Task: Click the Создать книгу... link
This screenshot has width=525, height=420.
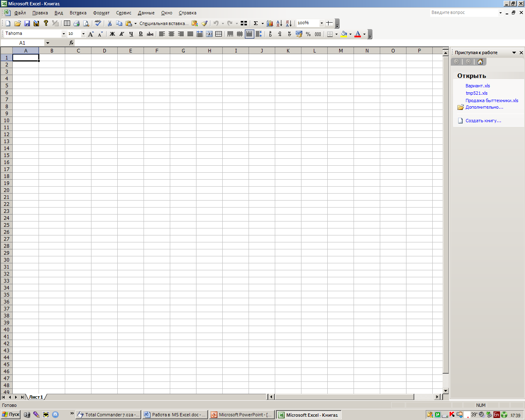Action: (483, 121)
